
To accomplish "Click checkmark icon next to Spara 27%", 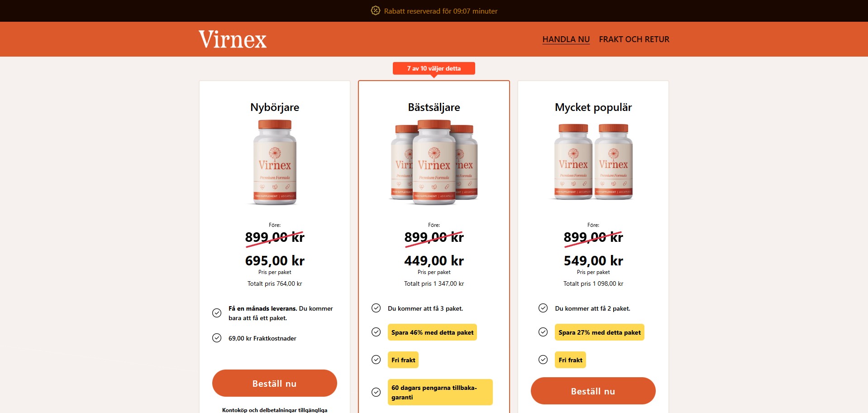I will (543, 332).
